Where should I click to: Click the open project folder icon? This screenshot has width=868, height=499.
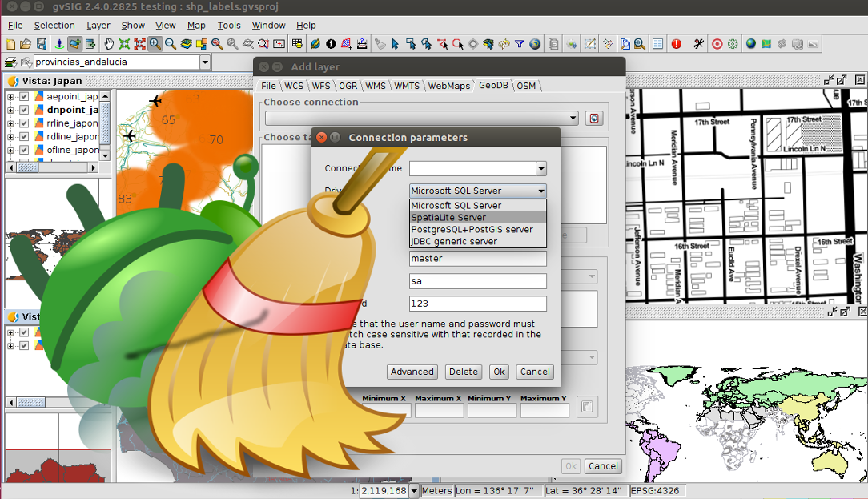click(26, 44)
